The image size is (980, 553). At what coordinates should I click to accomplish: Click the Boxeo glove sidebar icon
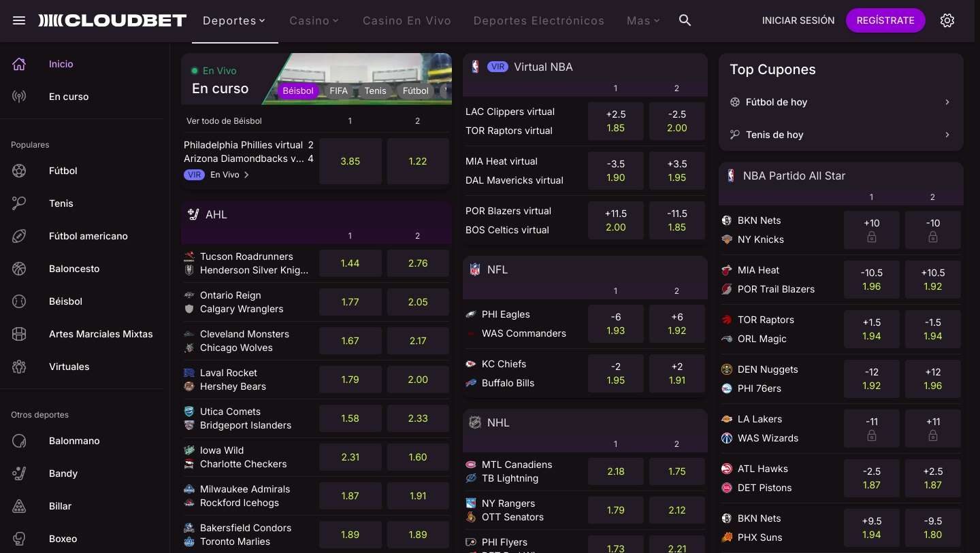[x=19, y=539]
